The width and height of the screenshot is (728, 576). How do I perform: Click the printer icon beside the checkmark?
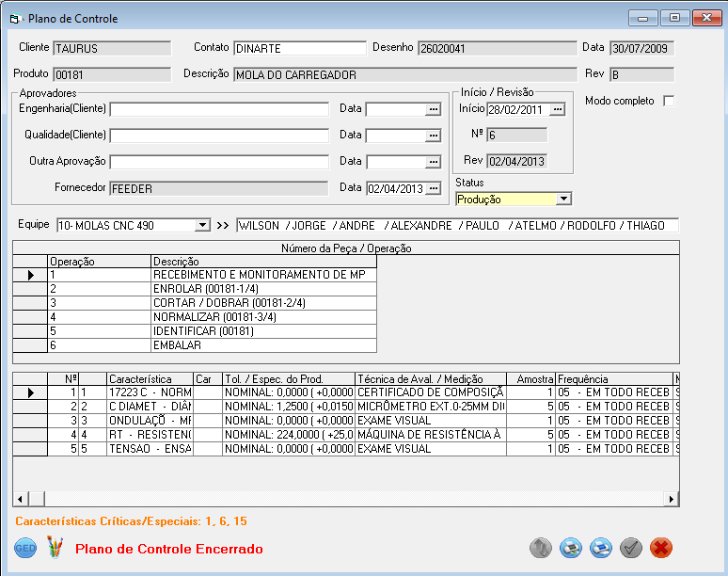point(601,548)
